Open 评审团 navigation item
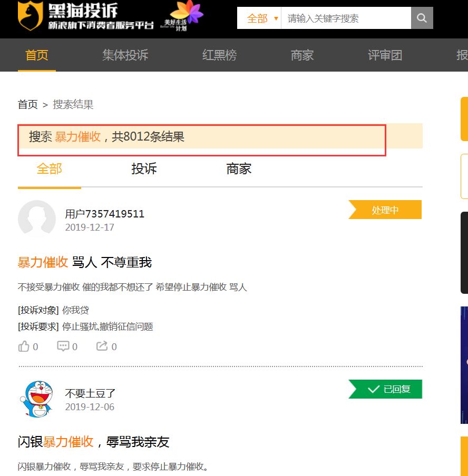This screenshot has width=468, height=476. tap(385, 55)
